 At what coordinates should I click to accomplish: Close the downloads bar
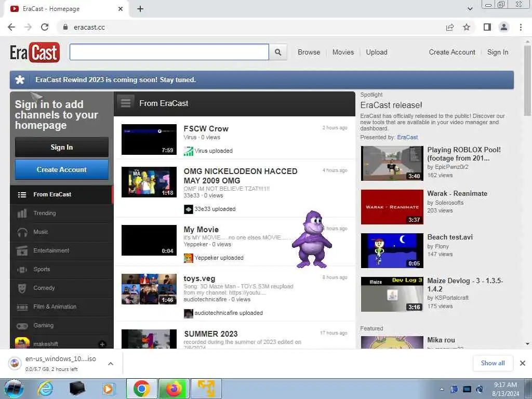point(523,363)
